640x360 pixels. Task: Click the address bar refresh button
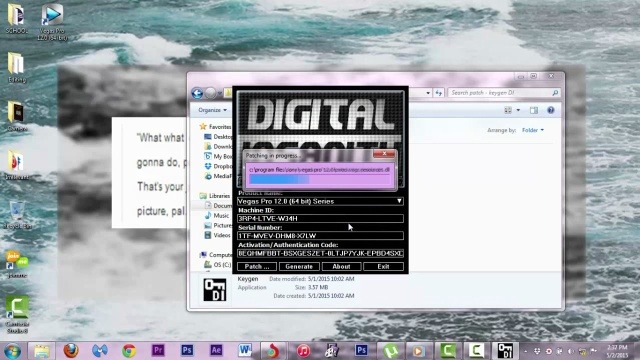click(x=438, y=93)
